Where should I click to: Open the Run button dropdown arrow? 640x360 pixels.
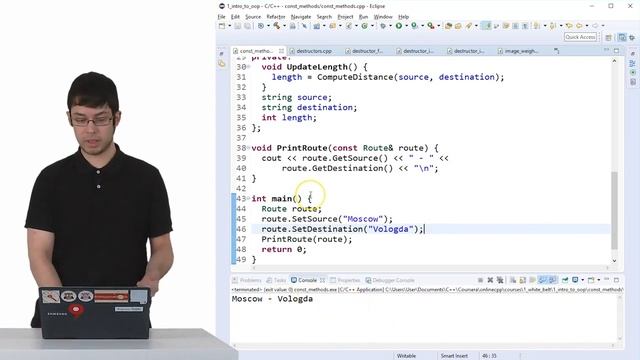(x=407, y=26)
